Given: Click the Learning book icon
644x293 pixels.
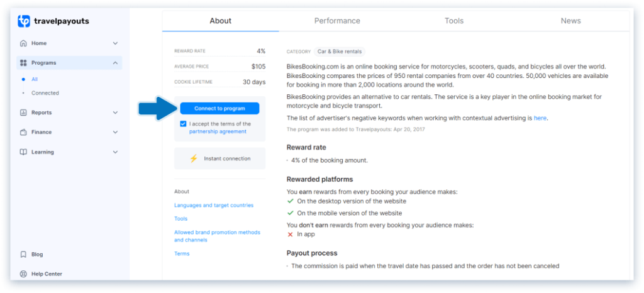Looking at the screenshot, I should tap(23, 152).
